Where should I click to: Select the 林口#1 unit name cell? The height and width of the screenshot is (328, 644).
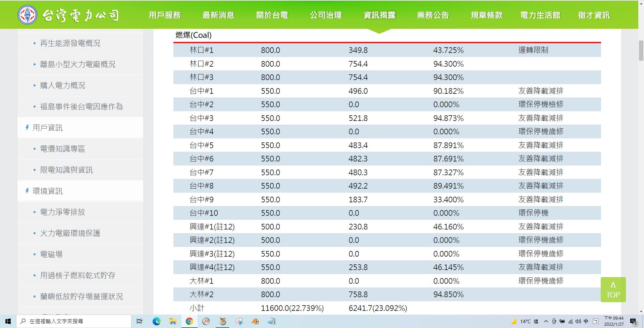[201, 50]
